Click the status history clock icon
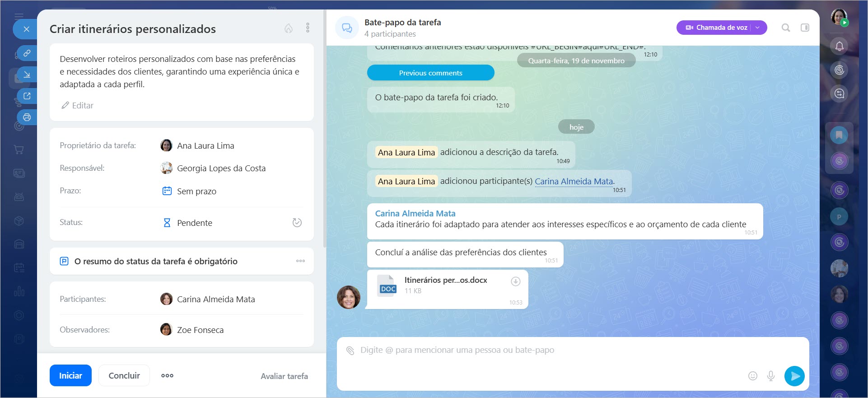Viewport: 868px width, 398px height. click(297, 222)
